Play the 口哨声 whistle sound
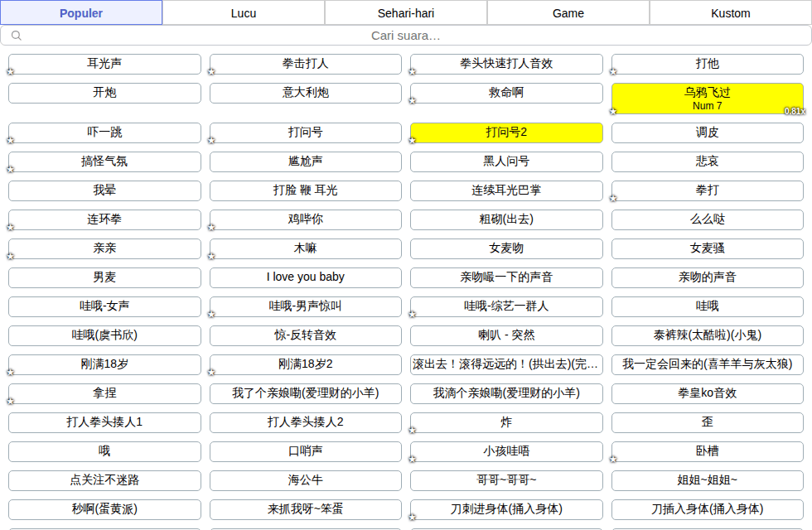 point(306,451)
